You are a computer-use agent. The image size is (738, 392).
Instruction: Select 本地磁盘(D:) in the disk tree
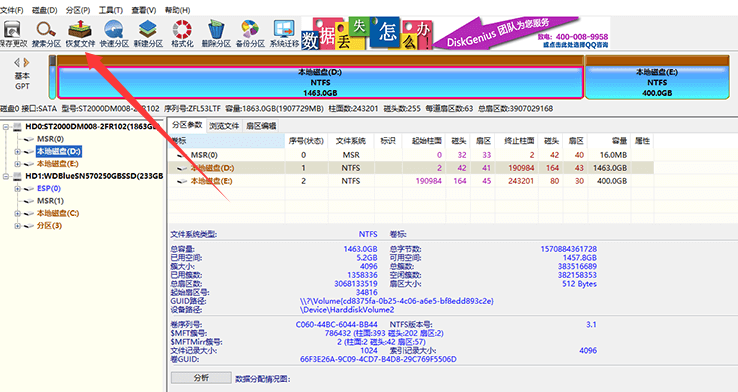pyautogui.click(x=59, y=152)
